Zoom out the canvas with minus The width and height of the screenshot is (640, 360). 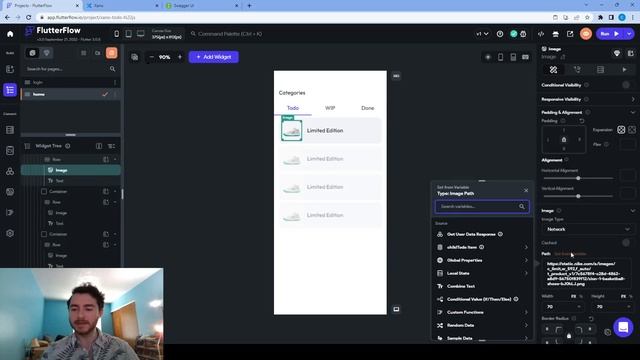(x=151, y=57)
